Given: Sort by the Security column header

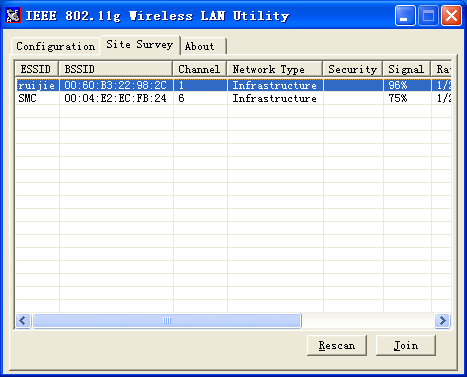Looking at the screenshot, I should 353,69.
